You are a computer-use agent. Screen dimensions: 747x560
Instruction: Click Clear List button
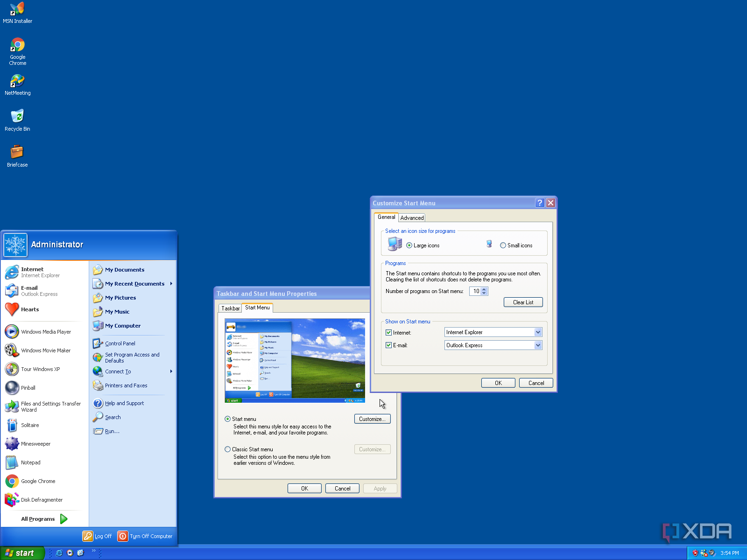(523, 302)
